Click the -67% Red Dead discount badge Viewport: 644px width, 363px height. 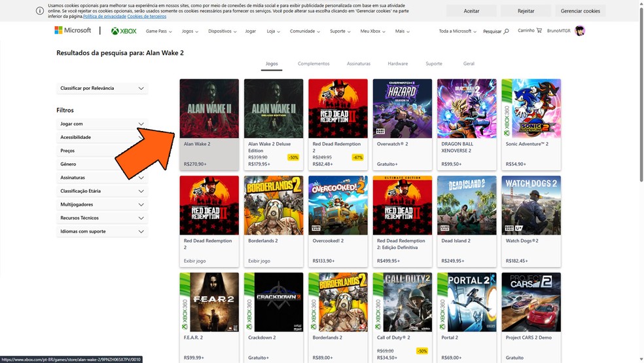pos(358,157)
